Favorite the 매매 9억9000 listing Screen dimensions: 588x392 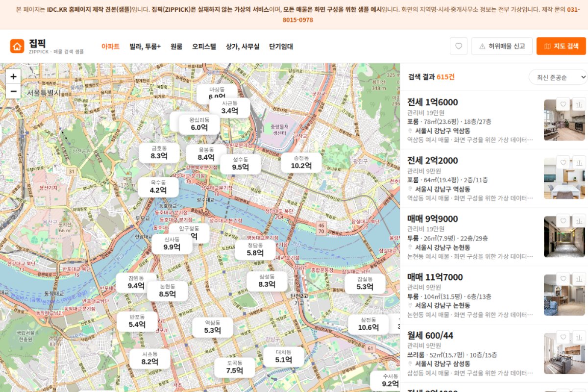pyautogui.click(x=563, y=221)
